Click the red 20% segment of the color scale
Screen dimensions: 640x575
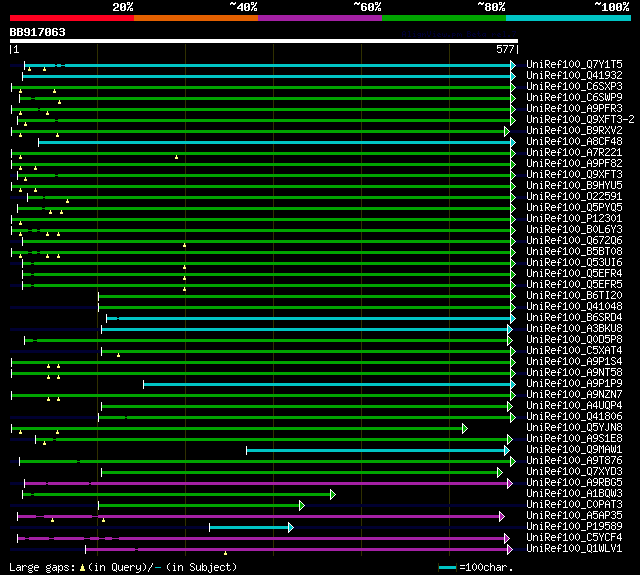click(72, 18)
